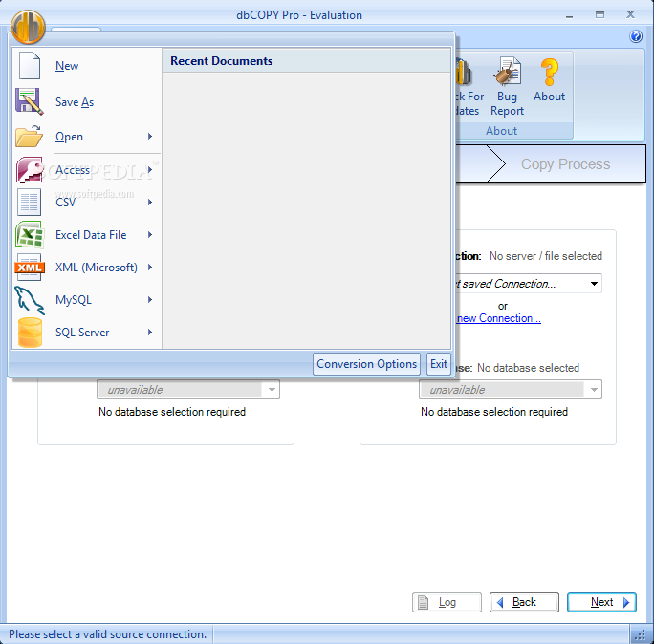This screenshot has width=654, height=644.
Task: Minimize the dbCOPY Pro window
Action: (x=569, y=15)
